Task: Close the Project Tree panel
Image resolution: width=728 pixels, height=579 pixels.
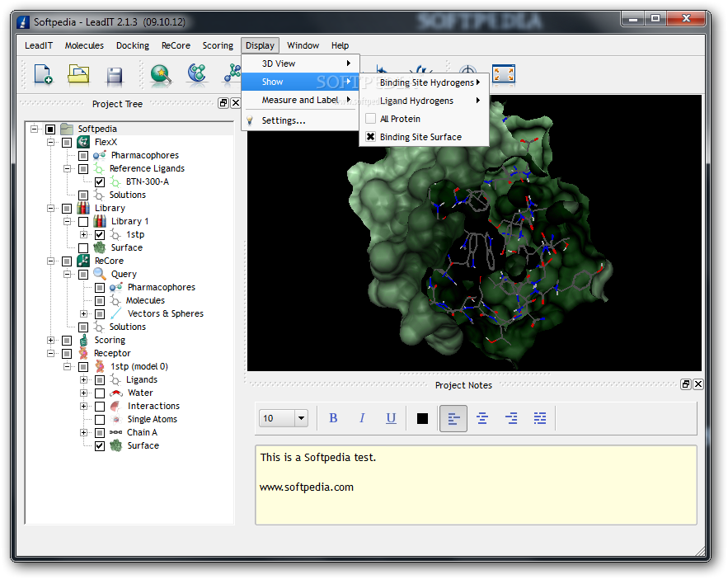Action: point(236,103)
